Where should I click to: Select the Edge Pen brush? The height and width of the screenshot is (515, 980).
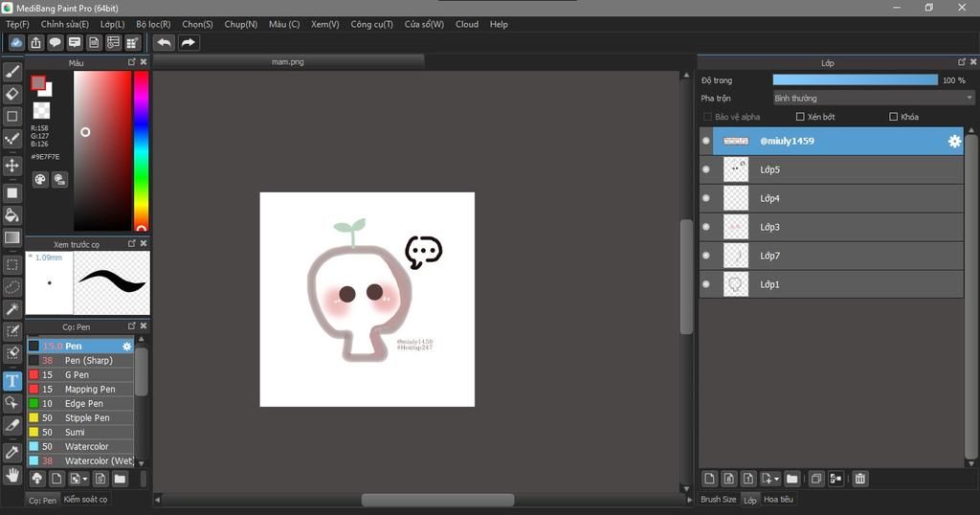[80, 404]
